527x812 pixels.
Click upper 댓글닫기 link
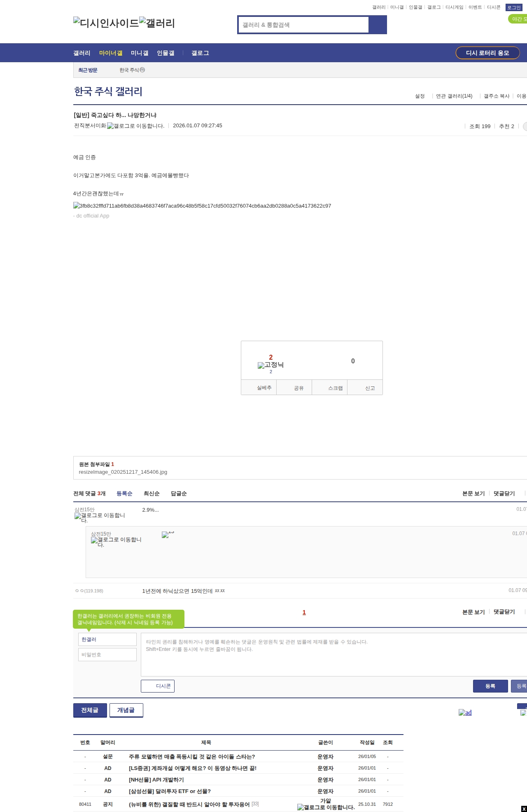[x=504, y=493]
